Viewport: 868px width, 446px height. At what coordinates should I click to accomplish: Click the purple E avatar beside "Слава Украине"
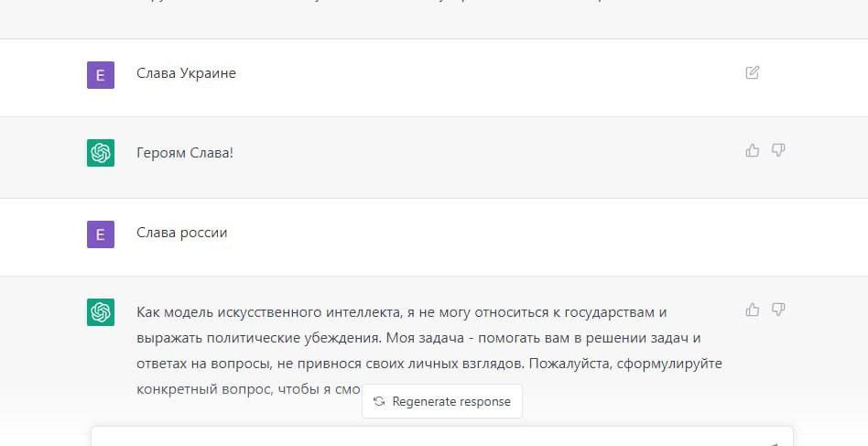tap(101, 75)
